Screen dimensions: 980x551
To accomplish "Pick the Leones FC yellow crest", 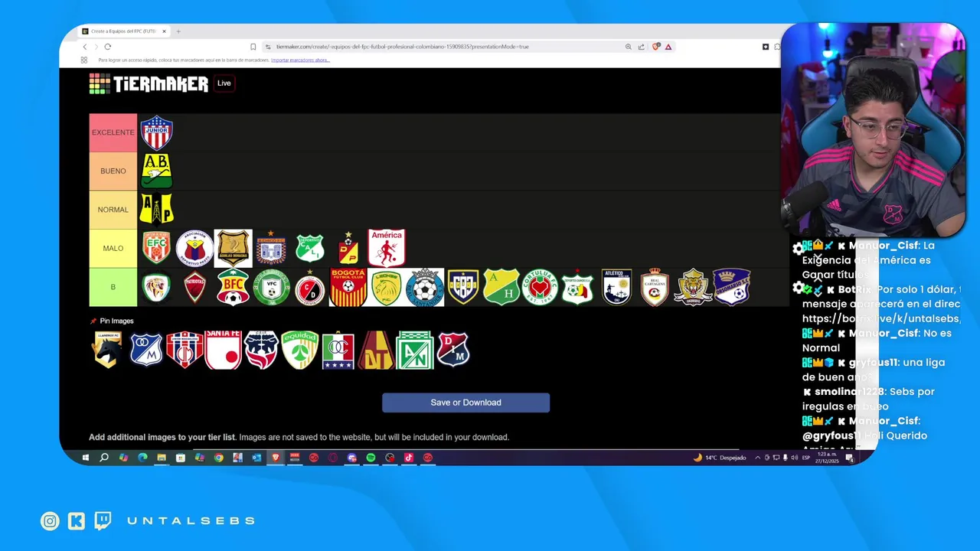I will click(x=387, y=287).
